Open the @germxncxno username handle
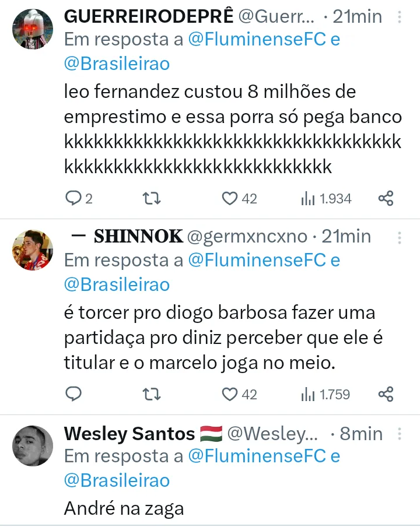The width and height of the screenshot is (420, 527). (247, 237)
